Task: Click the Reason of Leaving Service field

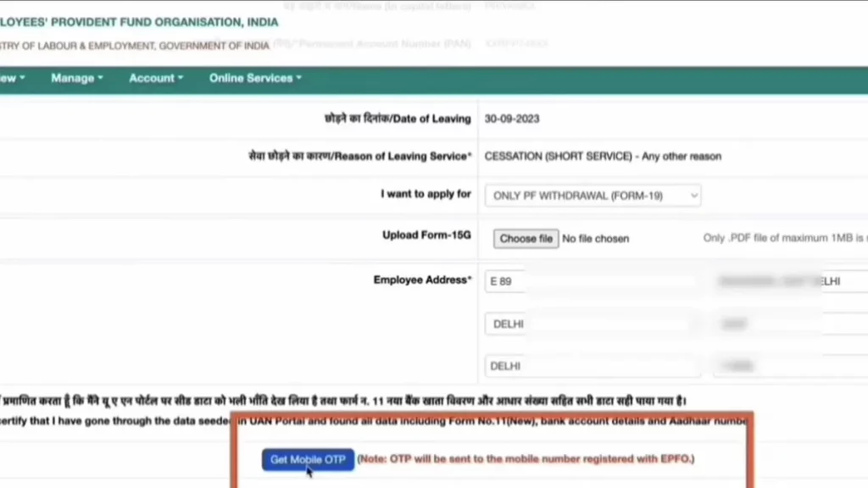Action: (x=604, y=156)
